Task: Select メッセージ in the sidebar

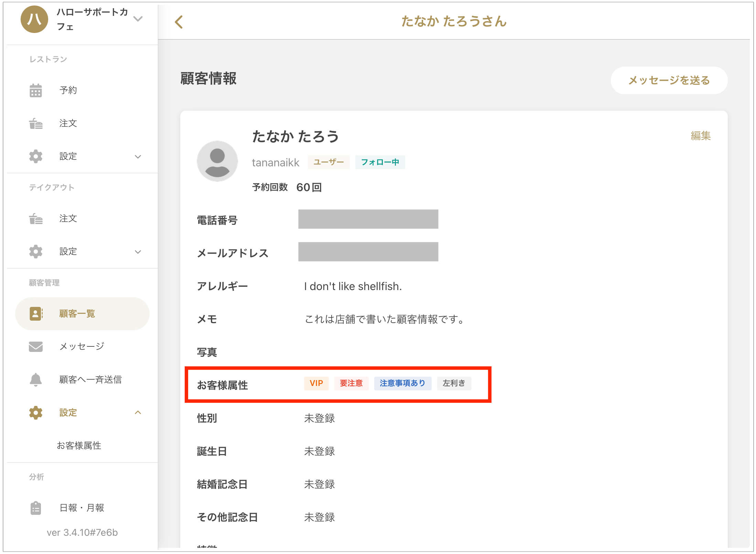Action: pyautogui.click(x=82, y=346)
